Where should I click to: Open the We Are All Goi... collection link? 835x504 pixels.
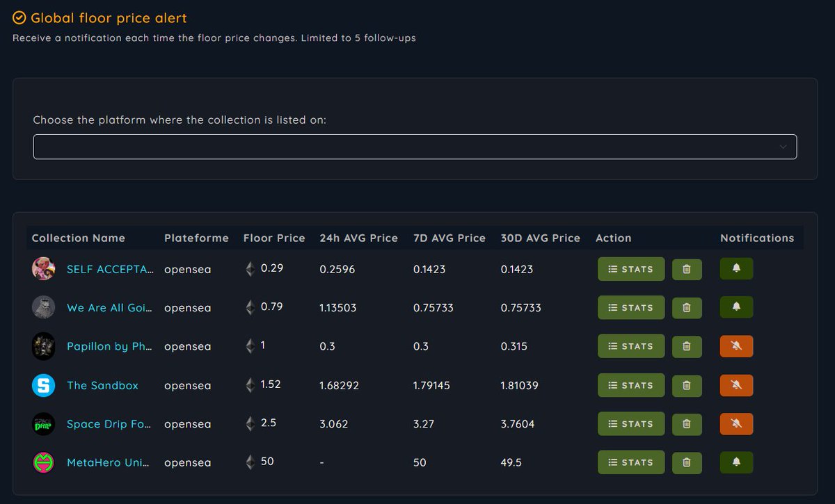109,307
